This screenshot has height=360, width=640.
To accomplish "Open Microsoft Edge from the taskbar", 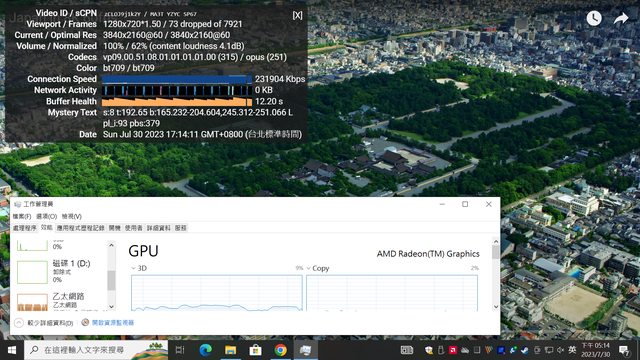I will [x=206, y=350].
